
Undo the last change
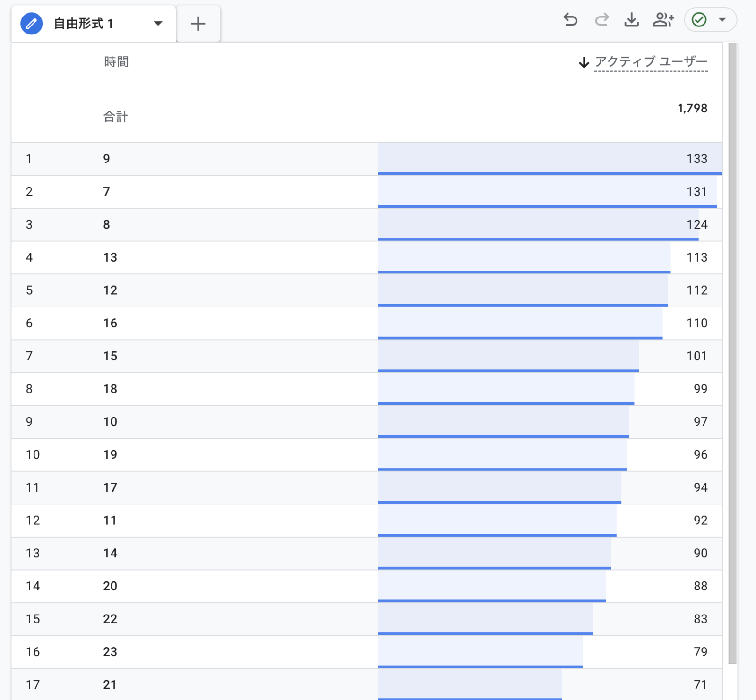click(x=570, y=20)
